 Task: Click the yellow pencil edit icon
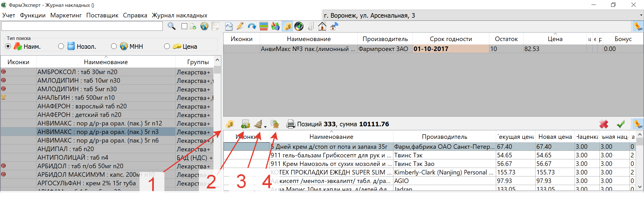[240, 26]
